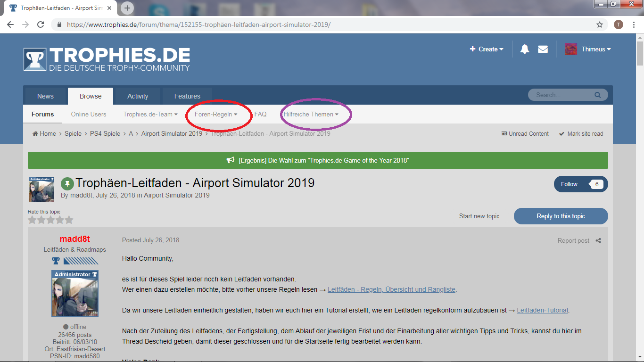Focus the forum Search field
The image size is (644, 362).
coord(561,95)
